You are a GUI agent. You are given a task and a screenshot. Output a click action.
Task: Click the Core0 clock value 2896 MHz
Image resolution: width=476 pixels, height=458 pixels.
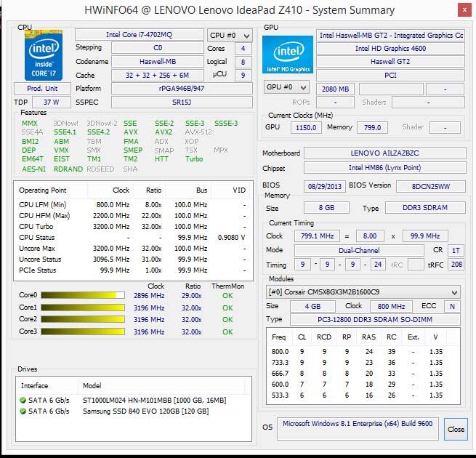[x=149, y=295]
